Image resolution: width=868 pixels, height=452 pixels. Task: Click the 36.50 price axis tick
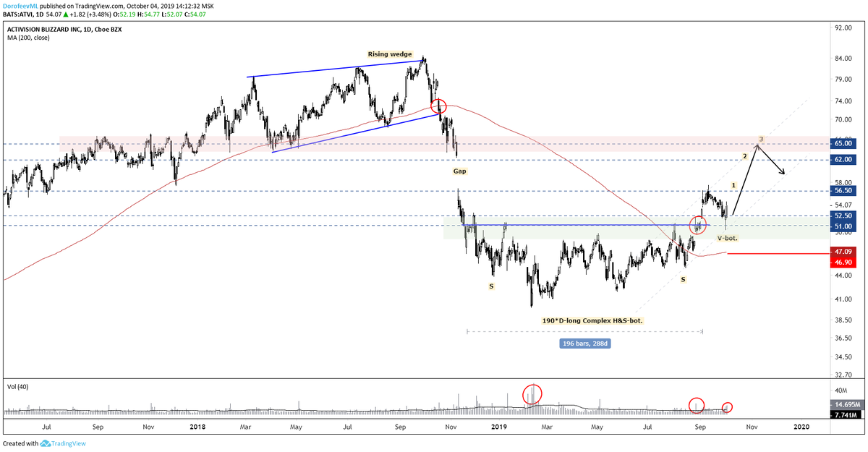(842, 337)
